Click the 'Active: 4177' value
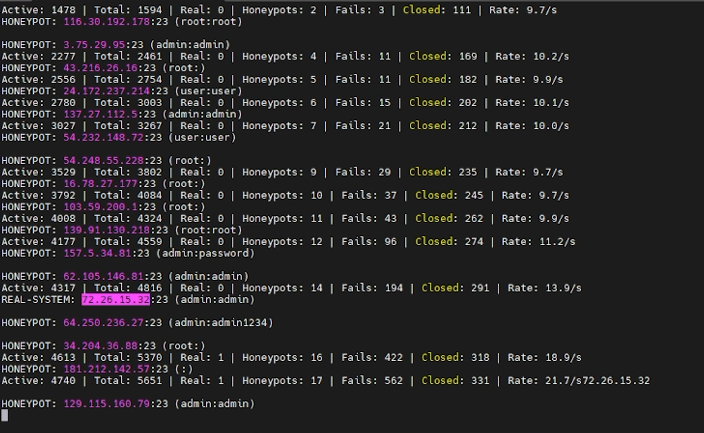 (x=39, y=242)
